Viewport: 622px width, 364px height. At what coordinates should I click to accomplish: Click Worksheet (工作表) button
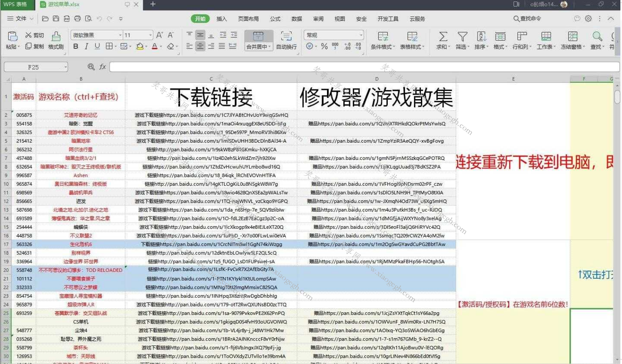(546, 40)
